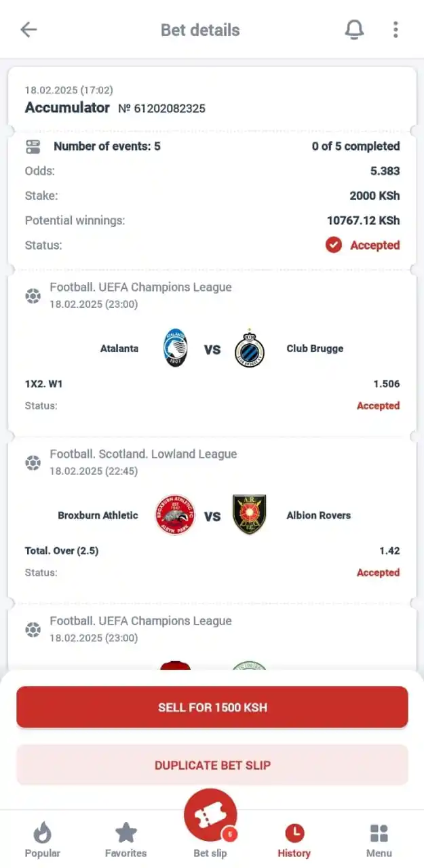Image resolution: width=424 pixels, height=868 pixels.
Task: Switch to the History tab
Action: click(294, 841)
